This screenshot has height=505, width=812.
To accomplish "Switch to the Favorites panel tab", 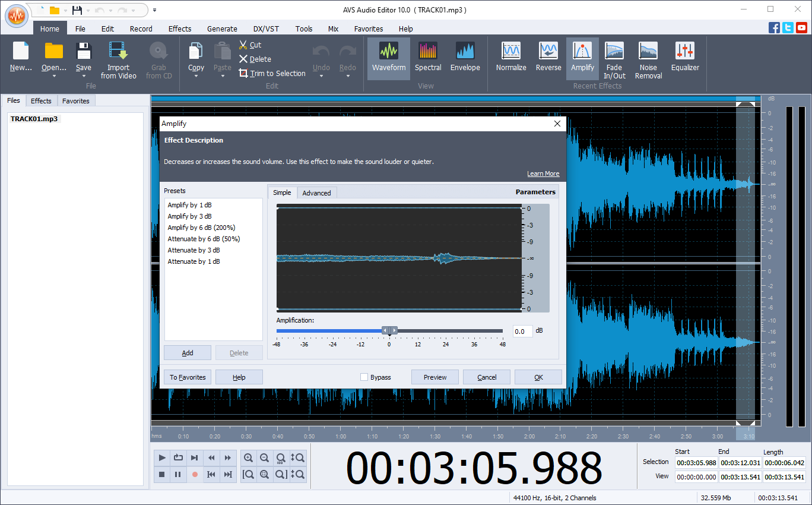I will pyautogui.click(x=75, y=100).
